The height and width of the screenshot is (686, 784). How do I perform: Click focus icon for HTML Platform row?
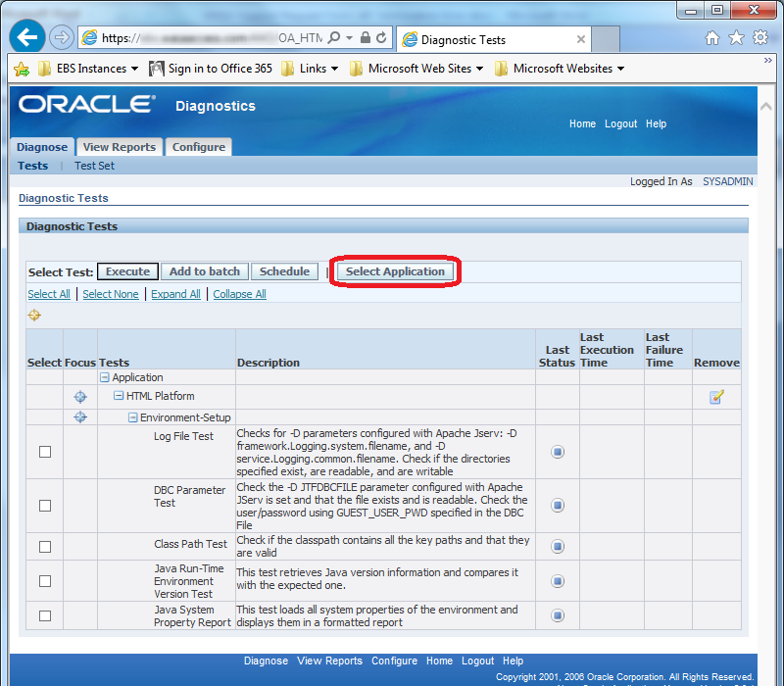(x=80, y=397)
